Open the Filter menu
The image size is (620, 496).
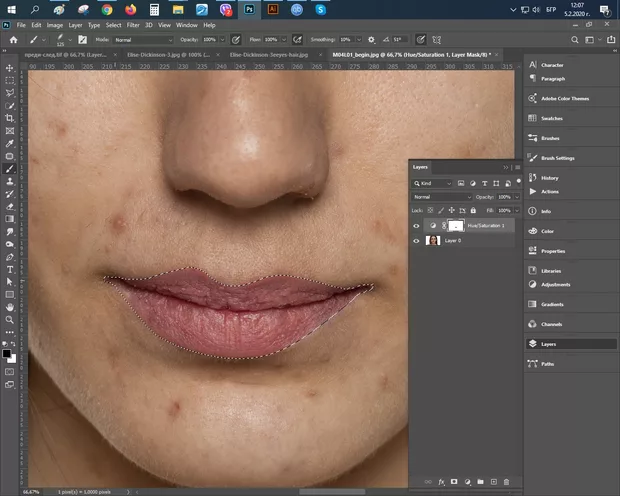[x=131, y=24]
